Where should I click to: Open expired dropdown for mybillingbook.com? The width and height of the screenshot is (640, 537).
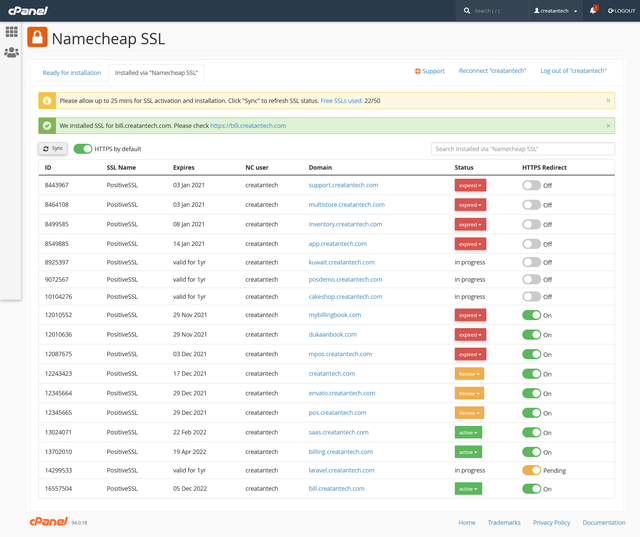[x=470, y=315]
